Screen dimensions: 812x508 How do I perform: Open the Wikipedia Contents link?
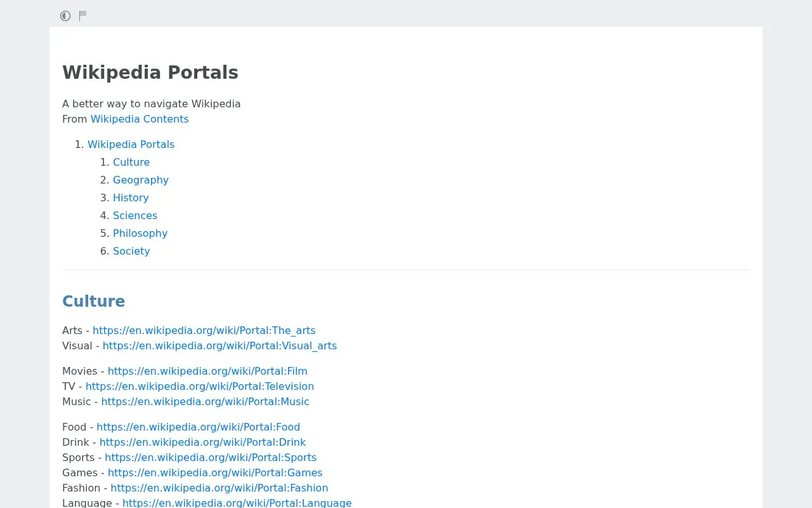click(x=140, y=119)
